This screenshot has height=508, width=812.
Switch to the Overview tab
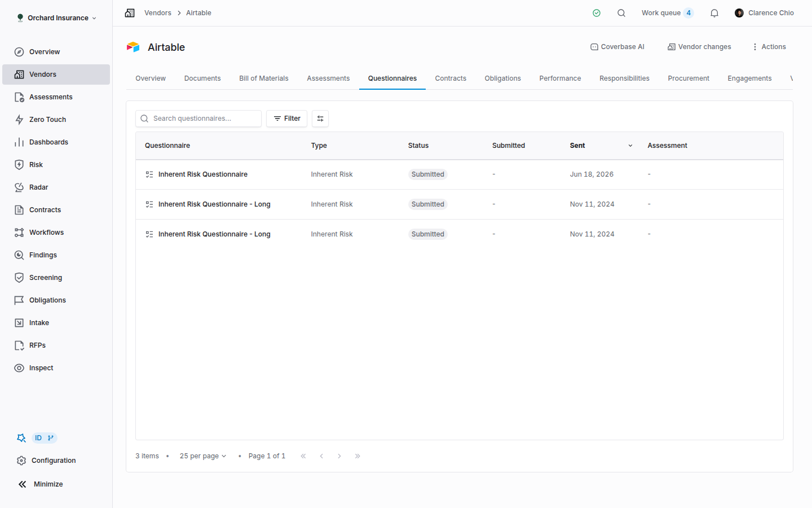[x=151, y=78]
